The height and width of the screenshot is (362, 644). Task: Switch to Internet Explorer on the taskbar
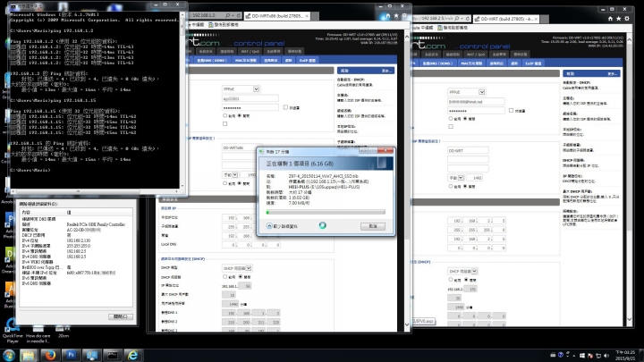coord(132,355)
